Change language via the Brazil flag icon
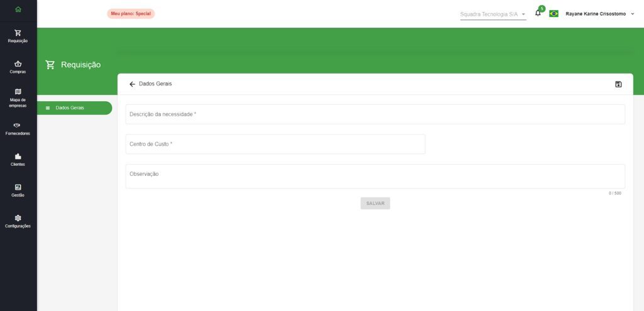The image size is (644, 311). click(553, 14)
